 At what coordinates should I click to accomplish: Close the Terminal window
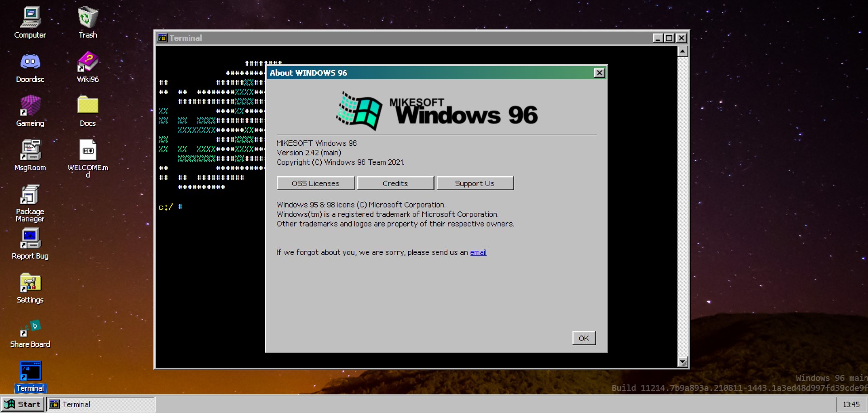pos(681,38)
